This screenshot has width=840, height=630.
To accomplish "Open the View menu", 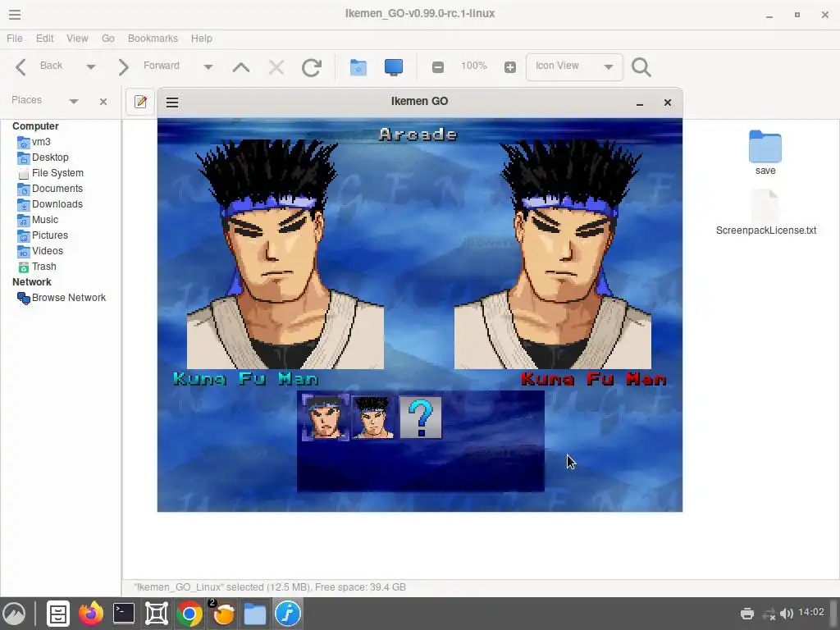I will tap(77, 39).
